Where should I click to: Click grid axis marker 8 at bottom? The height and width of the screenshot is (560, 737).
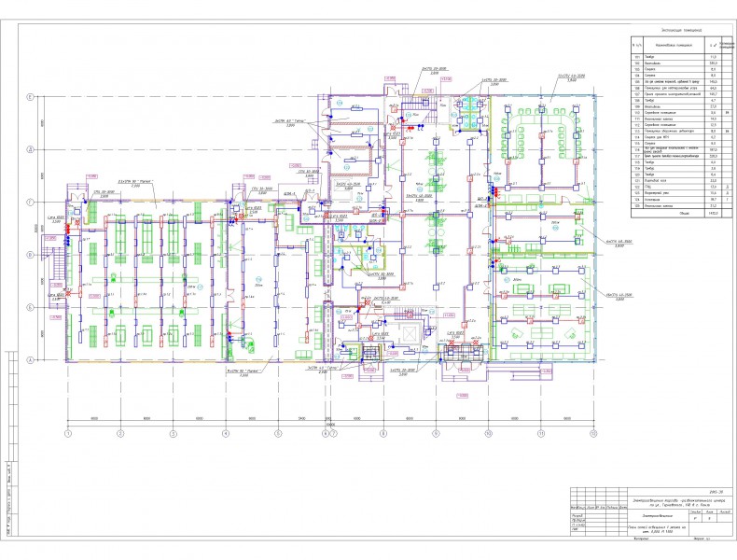click(x=383, y=433)
